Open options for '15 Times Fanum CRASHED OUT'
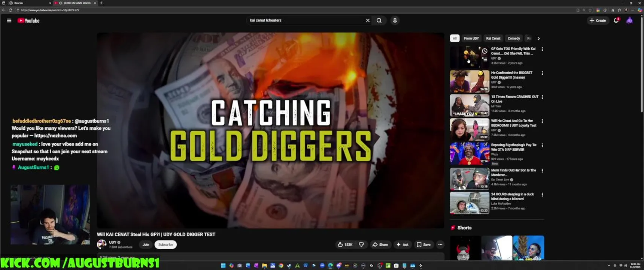This screenshot has height=270, width=644. click(x=542, y=97)
